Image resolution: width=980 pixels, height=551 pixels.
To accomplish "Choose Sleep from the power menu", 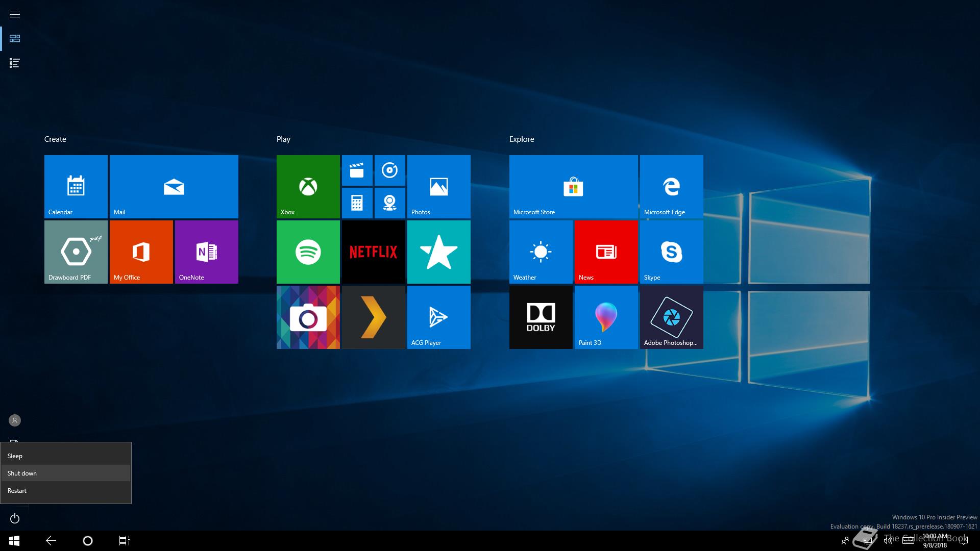I will (x=66, y=456).
